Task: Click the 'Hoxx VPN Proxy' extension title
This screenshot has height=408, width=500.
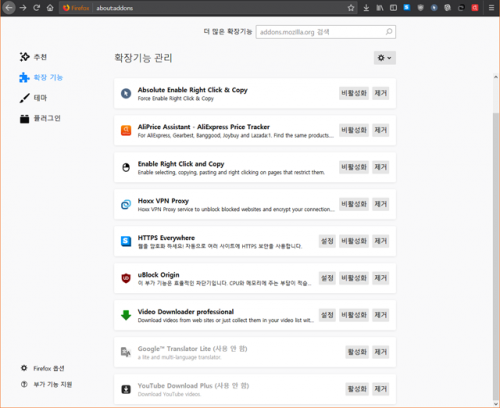Action: click(163, 201)
